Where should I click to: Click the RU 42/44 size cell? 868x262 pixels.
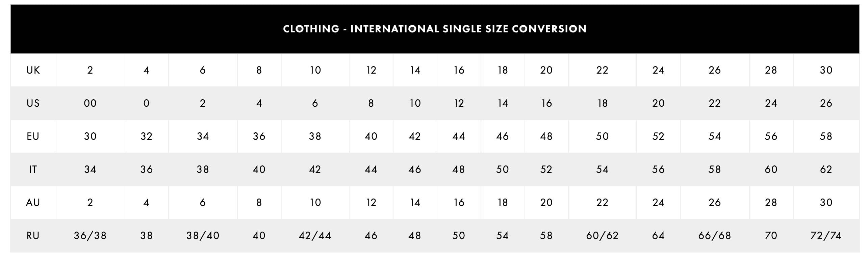(315, 236)
